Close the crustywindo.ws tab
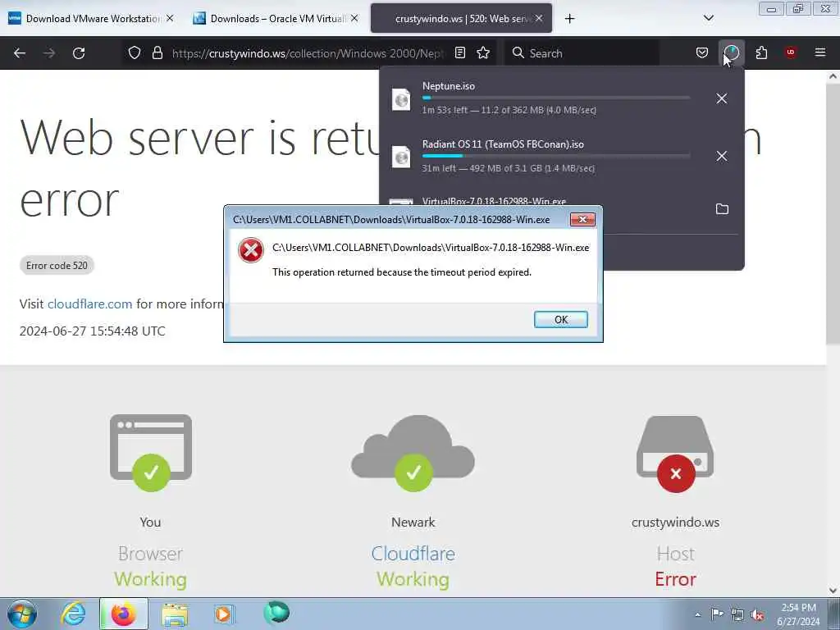 coord(539,18)
